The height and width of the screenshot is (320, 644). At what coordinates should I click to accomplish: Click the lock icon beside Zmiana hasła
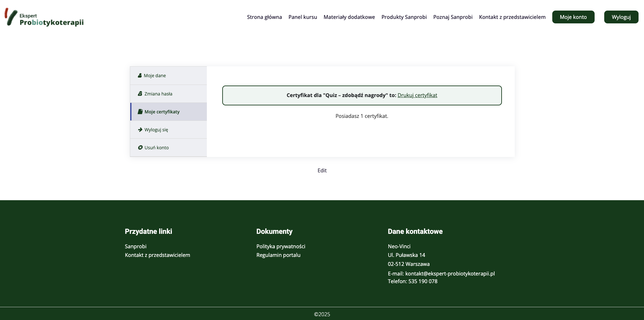[140, 94]
